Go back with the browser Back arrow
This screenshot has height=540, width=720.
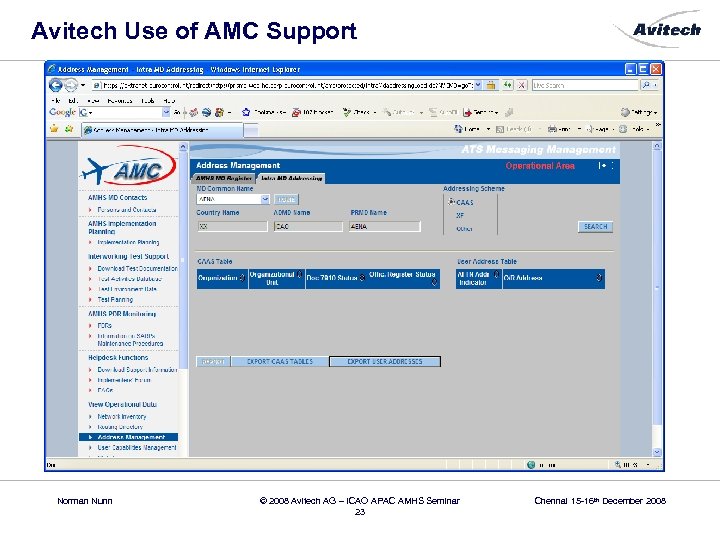(x=56, y=85)
